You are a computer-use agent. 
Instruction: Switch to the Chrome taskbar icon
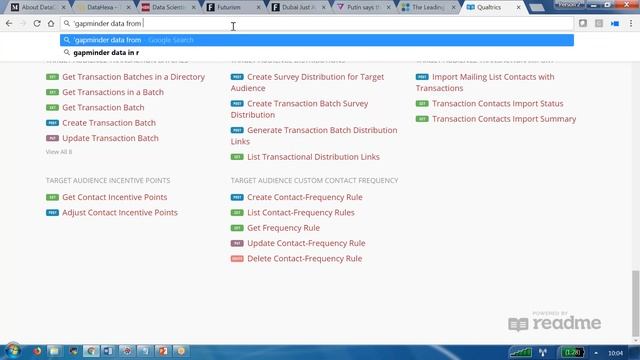click(91, 351)
